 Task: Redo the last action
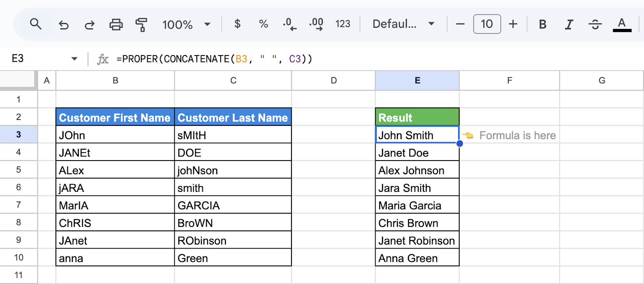point(89,25)
